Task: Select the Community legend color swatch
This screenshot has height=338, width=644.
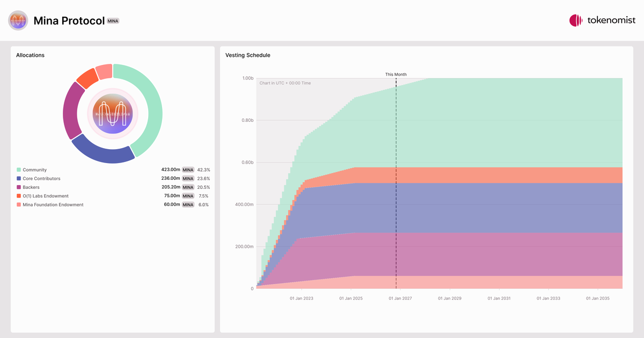Action: pos(19,170)
